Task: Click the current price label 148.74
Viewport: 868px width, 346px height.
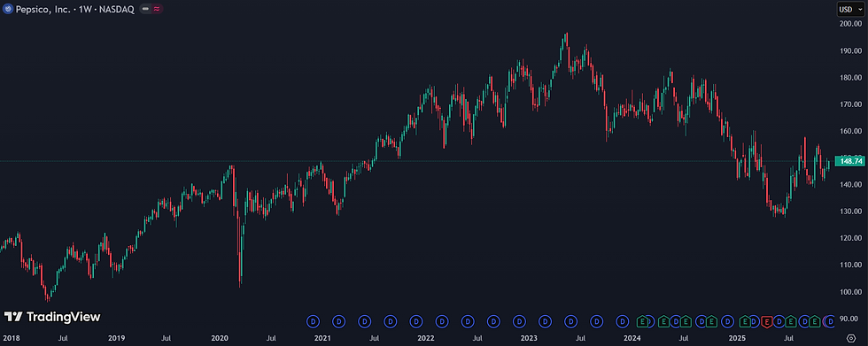Action: 849,161
